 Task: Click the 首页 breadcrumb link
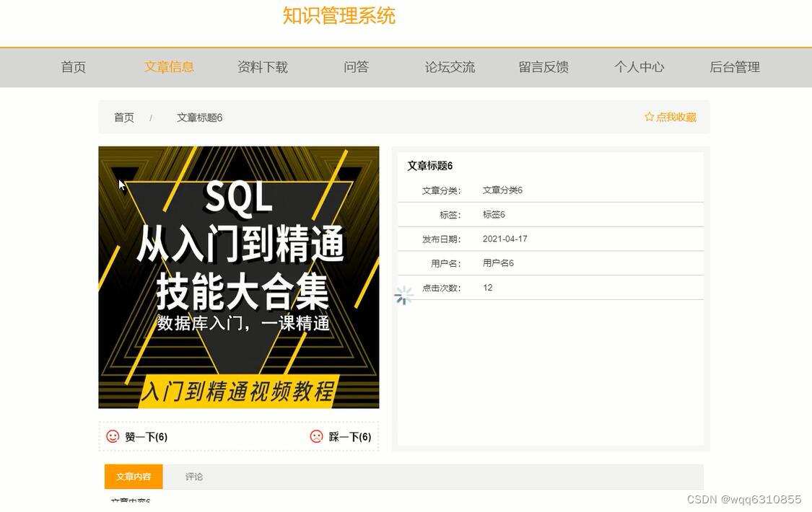coord(123,118)
